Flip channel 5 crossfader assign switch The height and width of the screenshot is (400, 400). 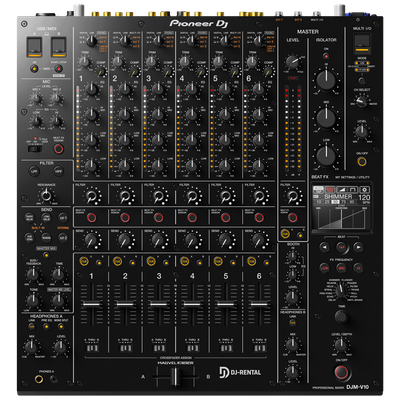pos(226,349)
